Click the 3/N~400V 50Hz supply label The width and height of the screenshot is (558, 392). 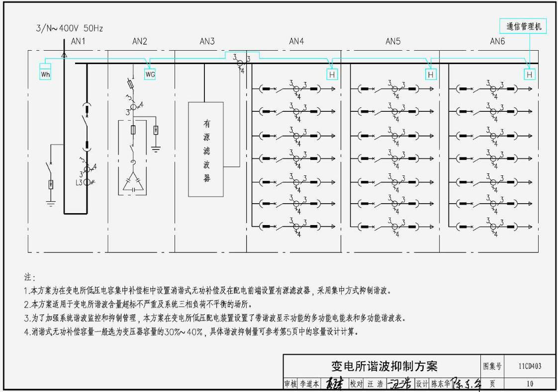coord(69,28)
